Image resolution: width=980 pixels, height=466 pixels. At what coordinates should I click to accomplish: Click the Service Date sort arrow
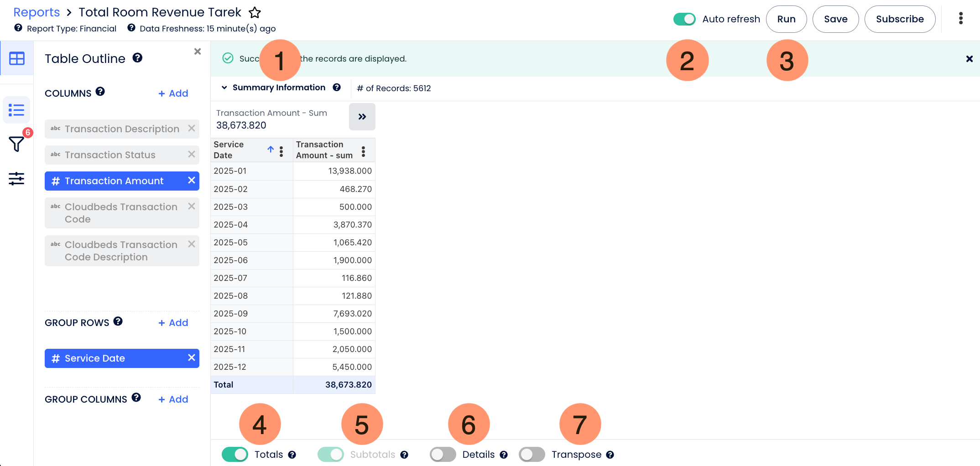(x=271, y=150)
